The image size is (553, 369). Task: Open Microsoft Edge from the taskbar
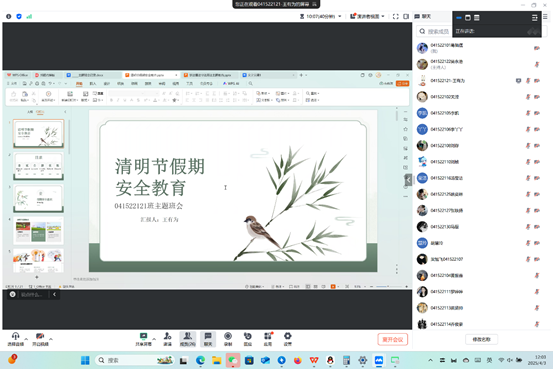pos(200,360)
